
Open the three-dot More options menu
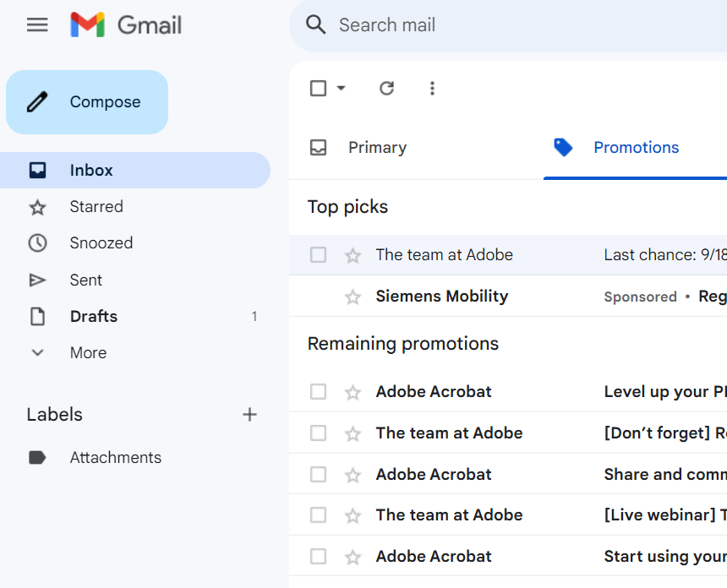[x=432, y=88]
